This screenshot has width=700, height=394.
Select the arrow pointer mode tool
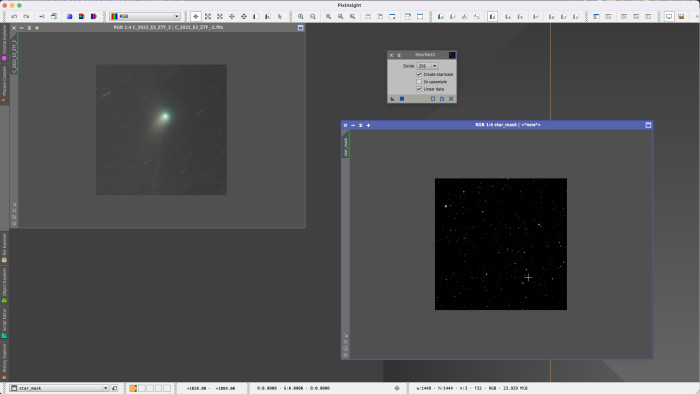(x=280, y=17)
